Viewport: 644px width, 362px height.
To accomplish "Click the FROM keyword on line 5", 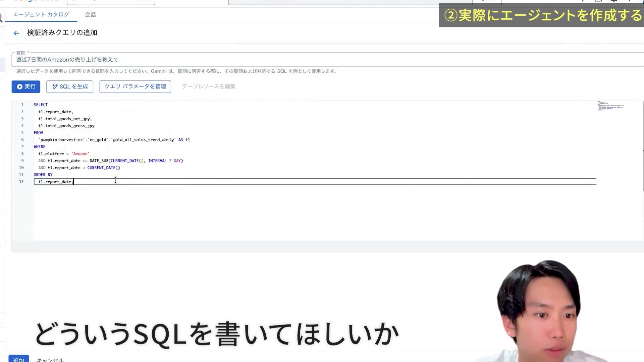I will tap(38, 133).
